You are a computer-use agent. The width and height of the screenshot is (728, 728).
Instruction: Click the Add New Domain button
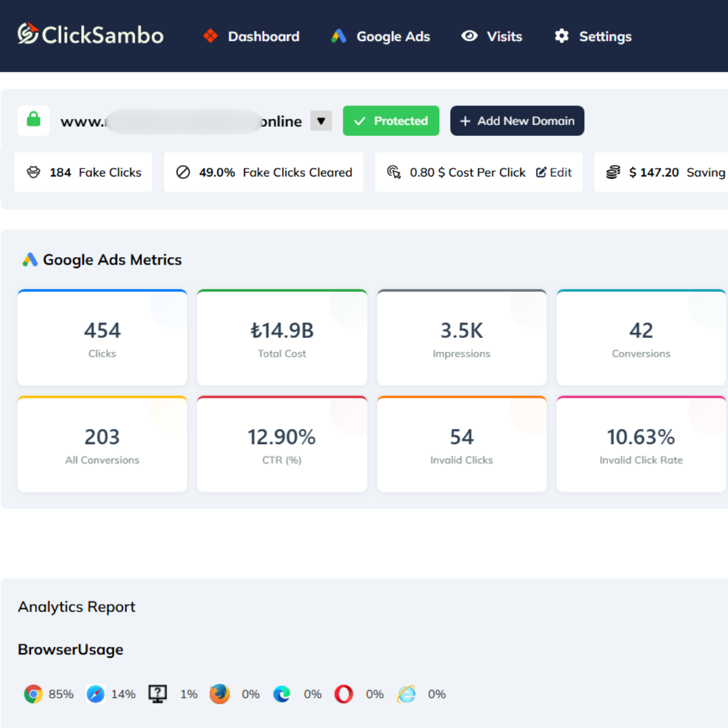coord(517,121)
